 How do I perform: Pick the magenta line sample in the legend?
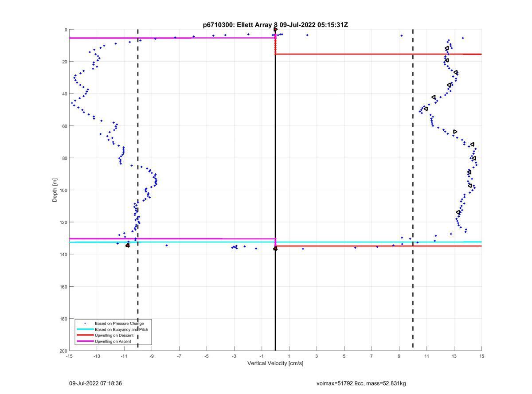click(x=85, y=341)
